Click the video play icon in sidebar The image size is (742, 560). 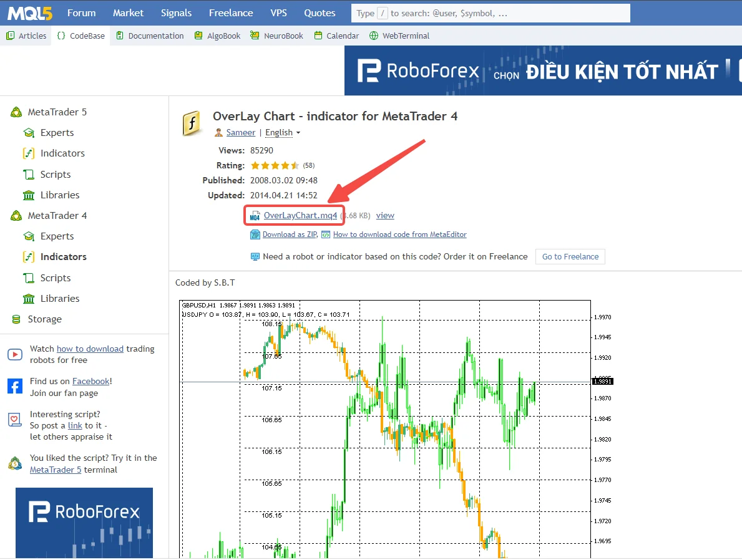[x=15, y=354]
